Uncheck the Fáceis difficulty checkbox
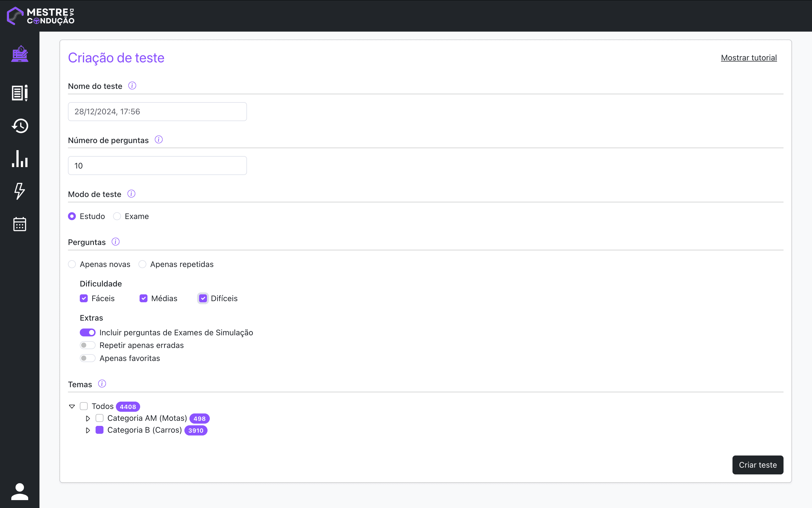The height and width of the screenshot is (508, 812). tap(84, 298)
